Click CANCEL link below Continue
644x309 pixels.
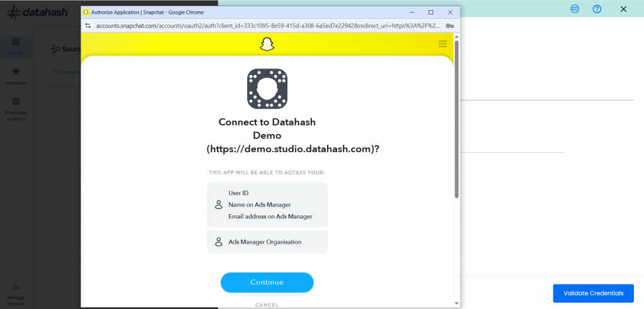pyautogui.click(x=267, y=305)
